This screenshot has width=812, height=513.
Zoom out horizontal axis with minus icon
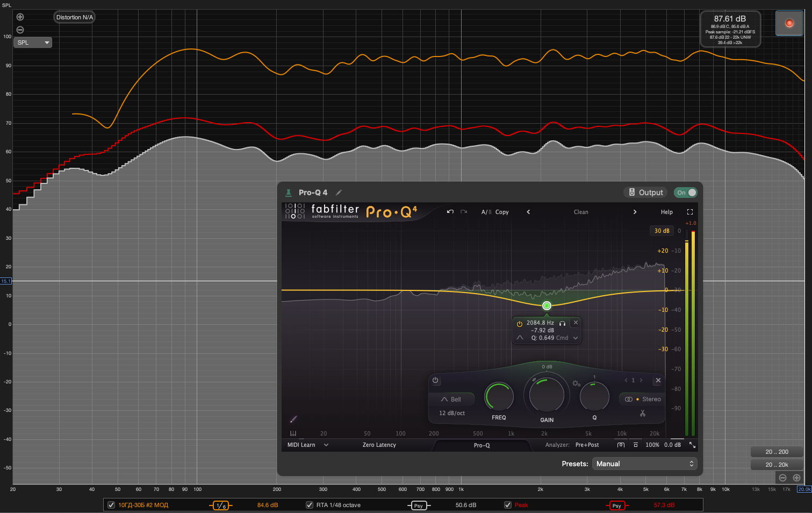point(782,478)
